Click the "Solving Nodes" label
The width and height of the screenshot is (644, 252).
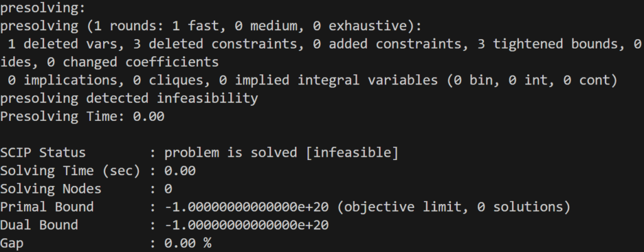click(x=50, y=189)
